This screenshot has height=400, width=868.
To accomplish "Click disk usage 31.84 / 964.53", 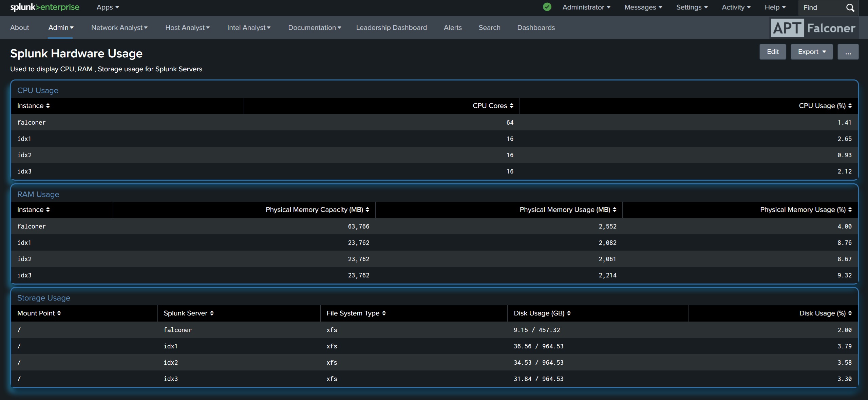I will tap(538, 379).
